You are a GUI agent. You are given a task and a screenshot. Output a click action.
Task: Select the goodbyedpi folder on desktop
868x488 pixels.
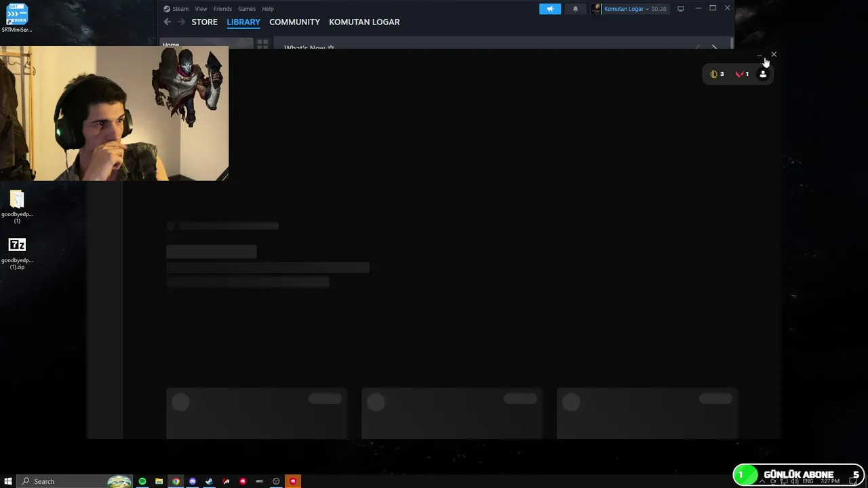coord(17,206)
